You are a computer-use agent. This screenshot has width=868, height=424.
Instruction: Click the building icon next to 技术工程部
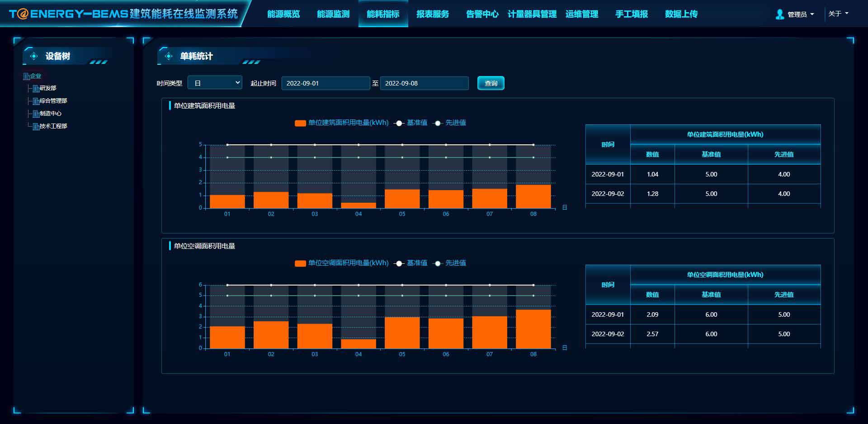point(36,127)
